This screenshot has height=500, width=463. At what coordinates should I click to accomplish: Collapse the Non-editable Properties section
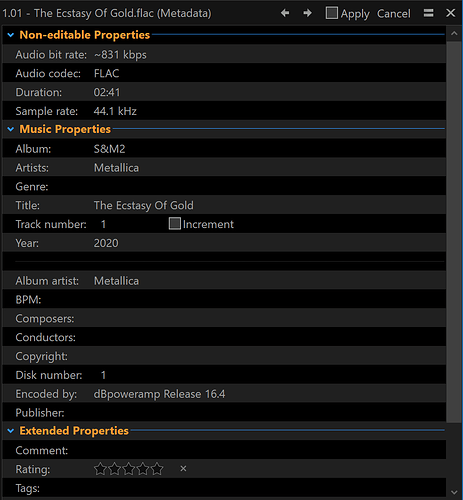11,35
